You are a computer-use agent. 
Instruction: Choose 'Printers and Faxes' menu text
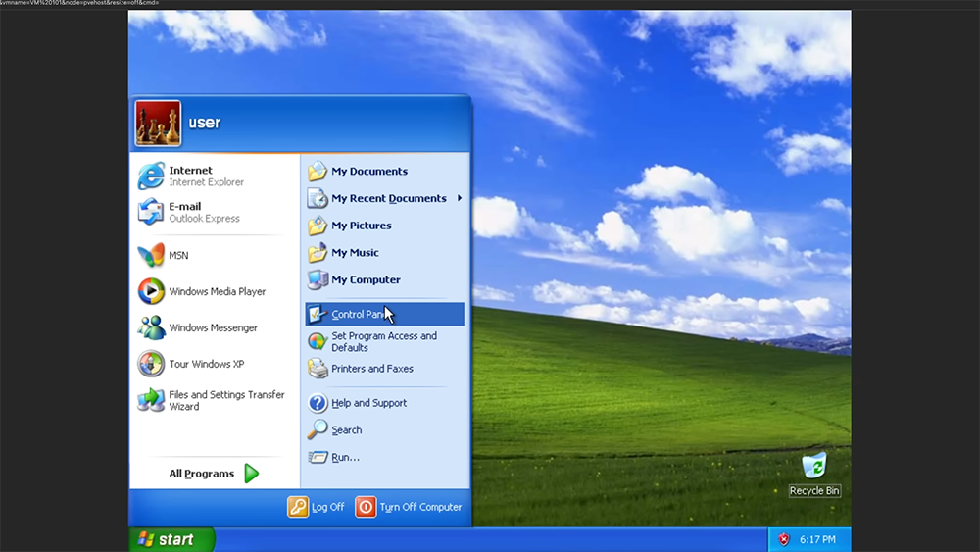(372, 369)
